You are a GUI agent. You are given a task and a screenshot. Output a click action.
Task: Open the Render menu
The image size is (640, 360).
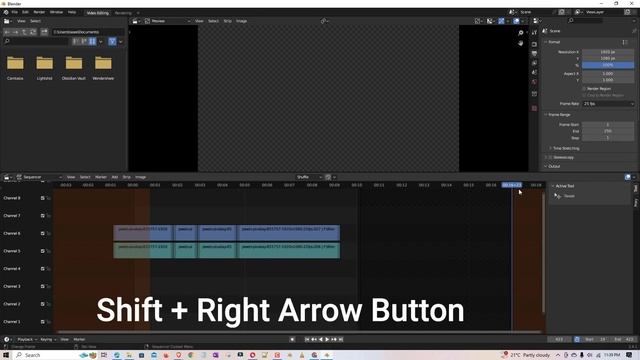39,12
